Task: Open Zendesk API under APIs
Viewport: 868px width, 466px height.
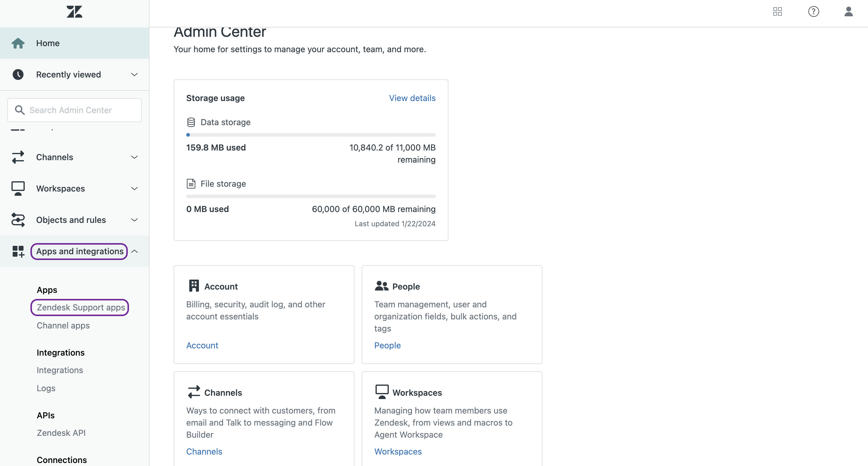Action: pos(61,433)
